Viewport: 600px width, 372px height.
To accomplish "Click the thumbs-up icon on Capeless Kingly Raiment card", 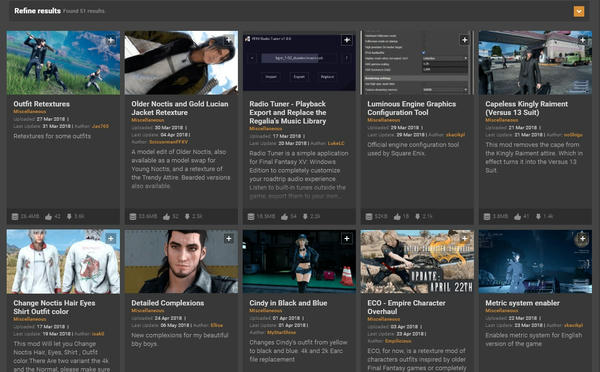I will pyautogui.click(x=517, y=217).
